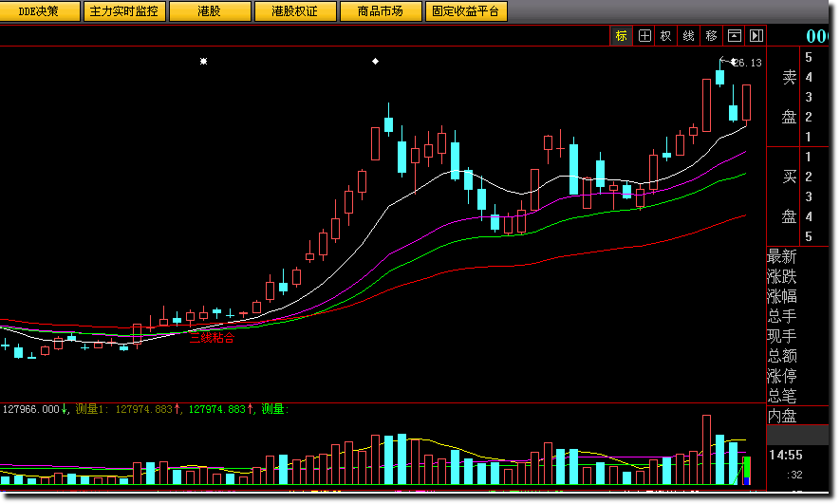Select the 线 line drawing tool

(688, 36)
